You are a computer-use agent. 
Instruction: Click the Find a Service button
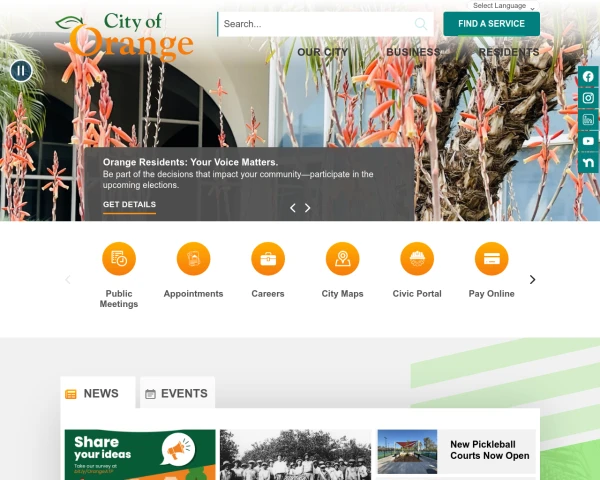coord(491,24)
